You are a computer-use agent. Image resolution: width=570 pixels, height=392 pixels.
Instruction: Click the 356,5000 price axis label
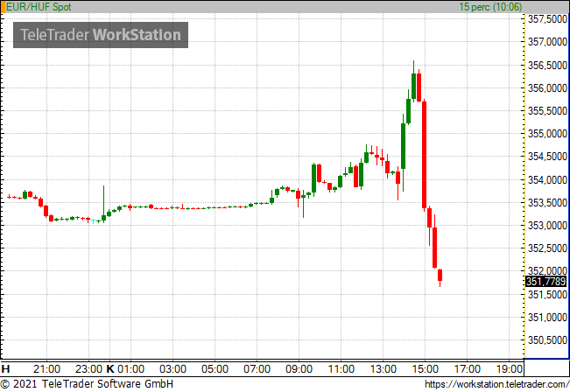click(547, 66)
